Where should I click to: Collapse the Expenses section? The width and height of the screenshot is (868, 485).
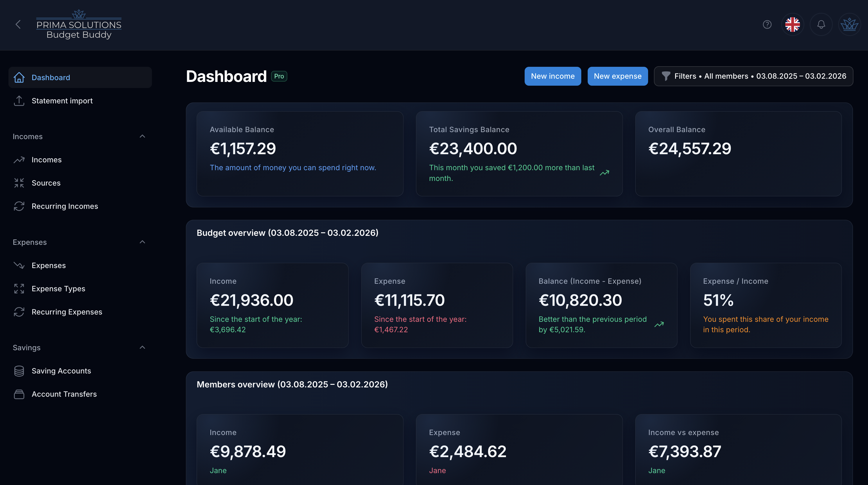[142, 242]
